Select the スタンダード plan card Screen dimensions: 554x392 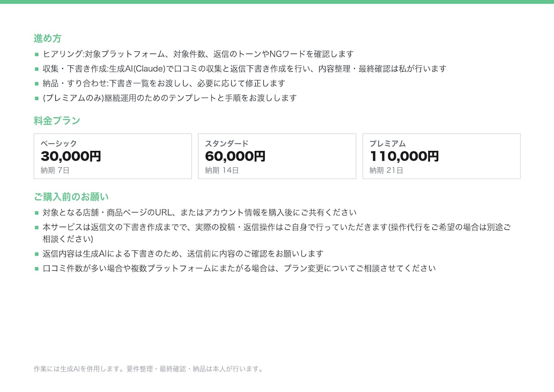(x=277, y=156)
